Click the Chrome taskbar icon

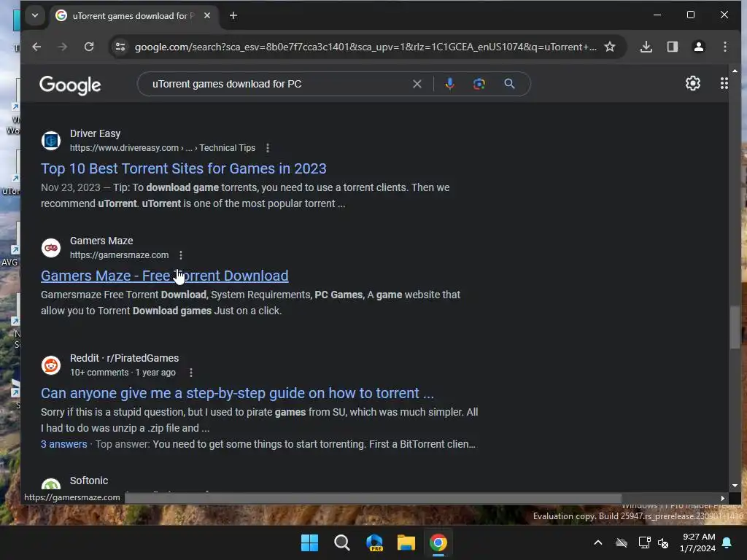pos(438,542)
